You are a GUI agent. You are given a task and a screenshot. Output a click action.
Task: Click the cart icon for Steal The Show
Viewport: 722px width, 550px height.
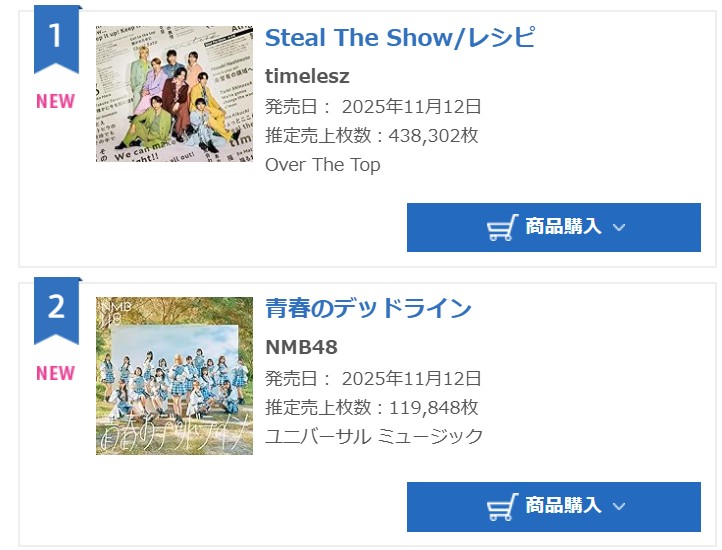[x=502, y=228]
